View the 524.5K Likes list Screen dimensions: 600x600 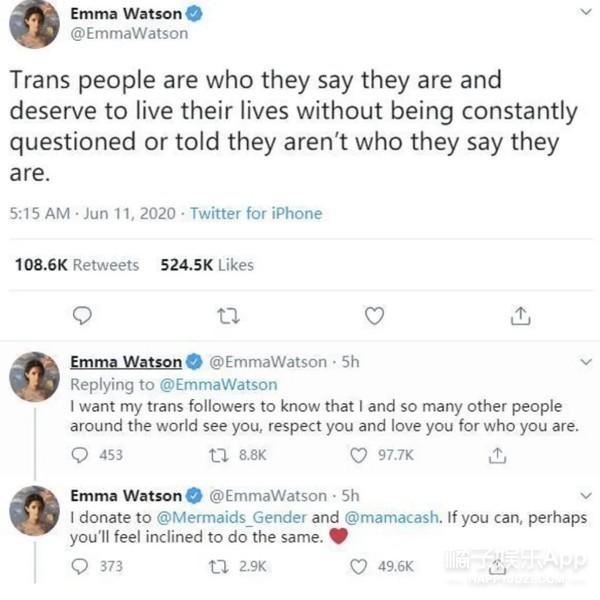click(x=207, y=265)
